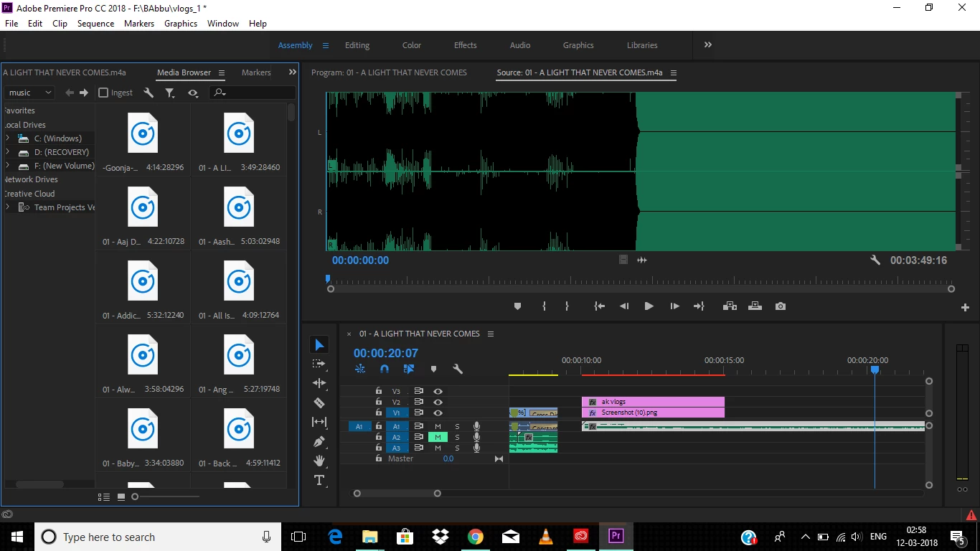Screen dimensions: 980x551
Task: Switch to the Color workspace
Action: (x=412, y=45)
